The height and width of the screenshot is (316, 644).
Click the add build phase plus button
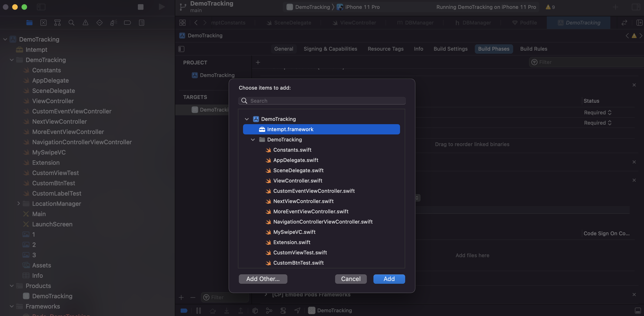coord(258,62)
